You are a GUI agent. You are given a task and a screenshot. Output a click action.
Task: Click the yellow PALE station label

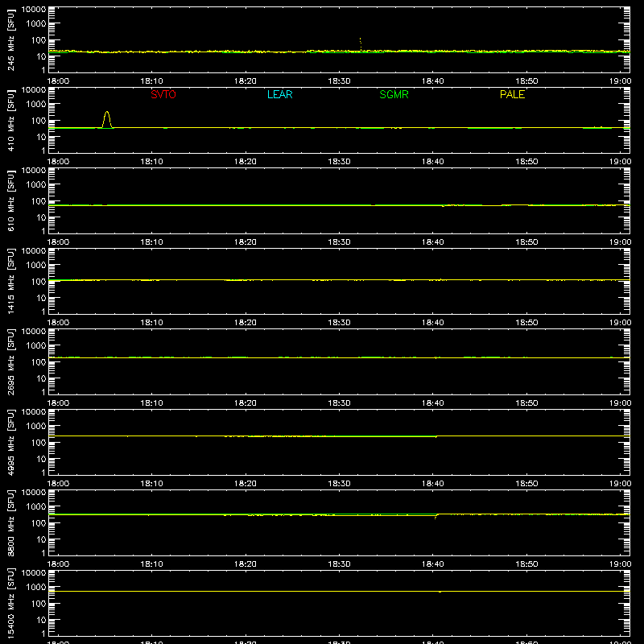pos(512,94)
